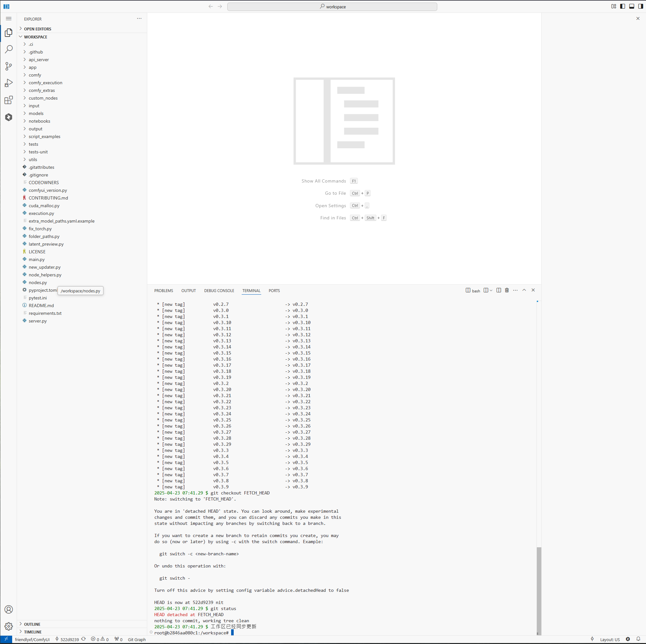
Task: Switch to the PROBLEMS tab
Action: click(164, 291)
